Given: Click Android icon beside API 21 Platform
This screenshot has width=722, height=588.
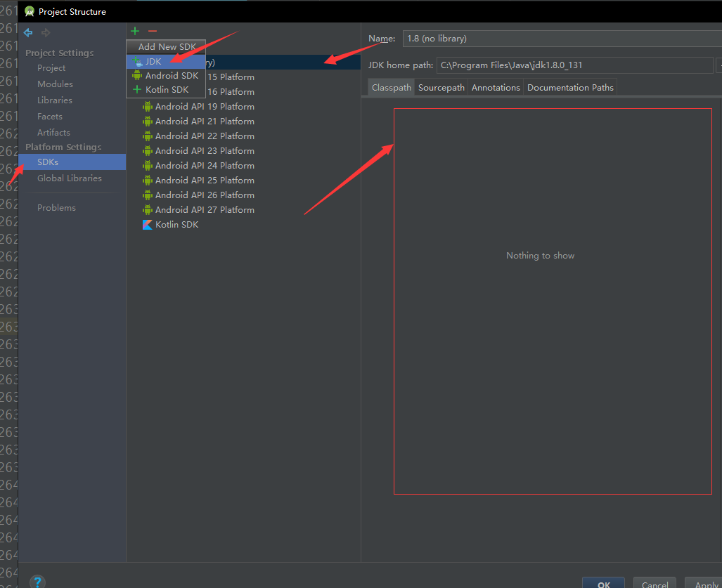Looking at the screenshot, I should point(148,122).
